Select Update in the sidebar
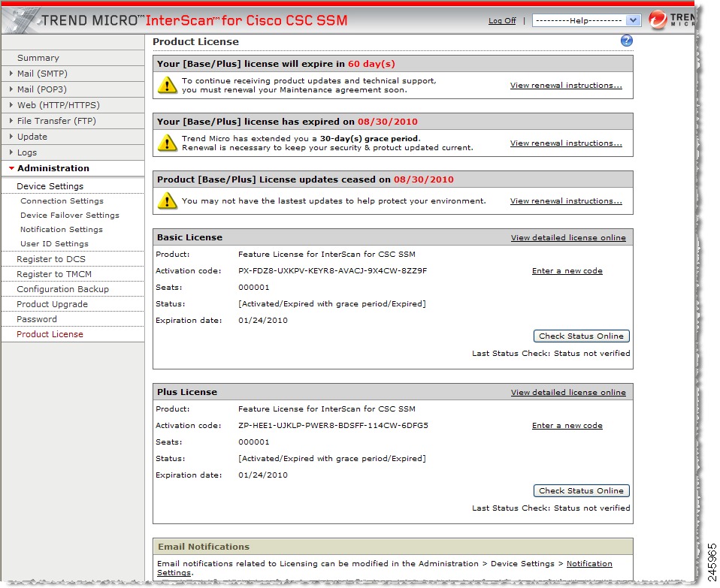 32,137
